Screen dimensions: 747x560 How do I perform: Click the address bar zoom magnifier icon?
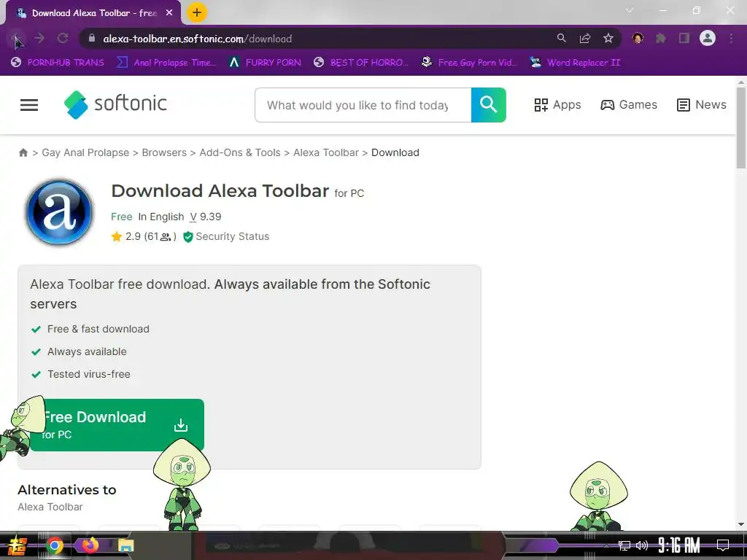point(561,38)
